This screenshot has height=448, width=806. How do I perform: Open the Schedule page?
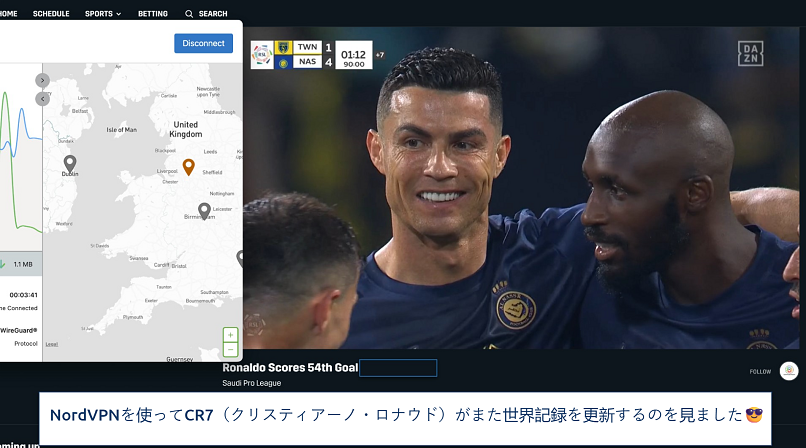point(51,14)
